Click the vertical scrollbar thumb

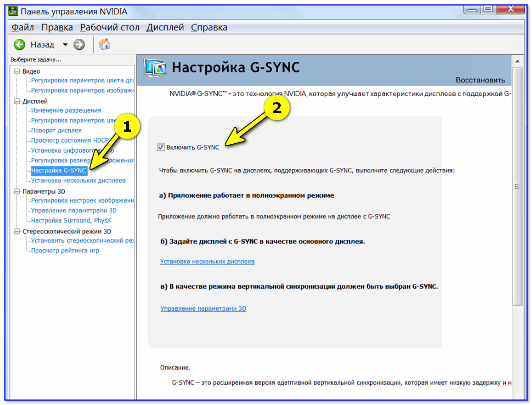[x=517, y=187]
